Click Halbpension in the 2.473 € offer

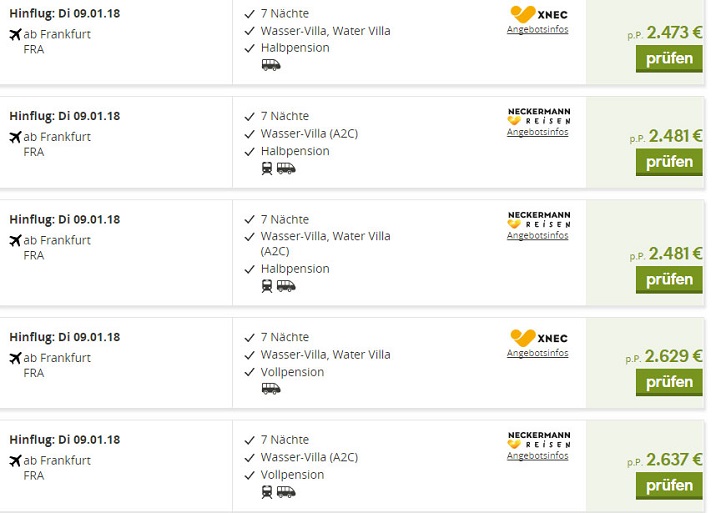click(x=295, y=48)
